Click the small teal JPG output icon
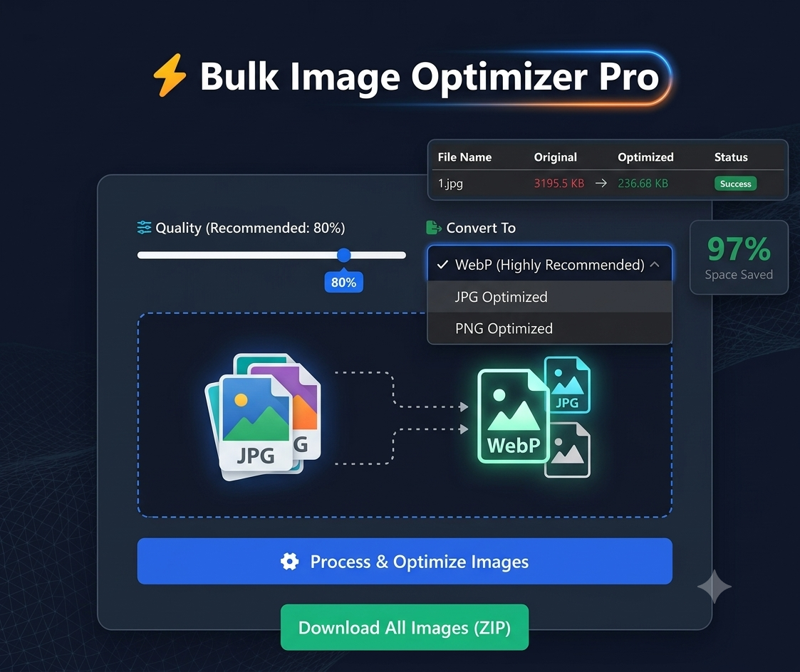 [567, 384]
